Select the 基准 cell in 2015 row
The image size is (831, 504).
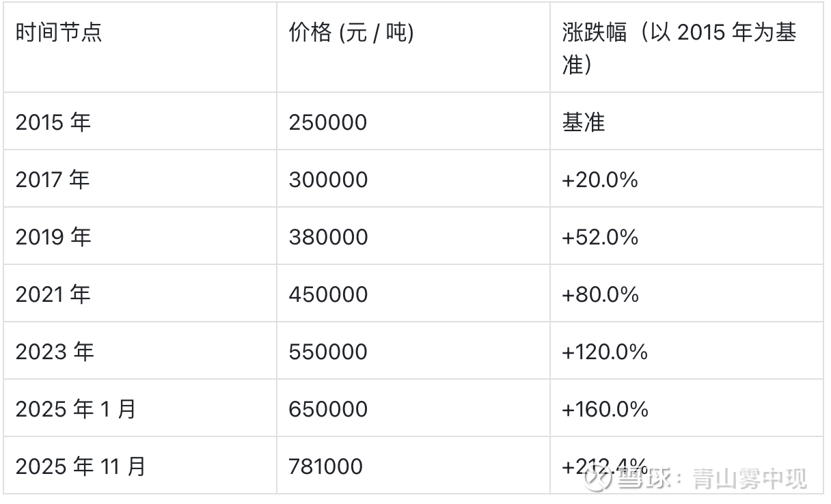[x=584, y=122]
